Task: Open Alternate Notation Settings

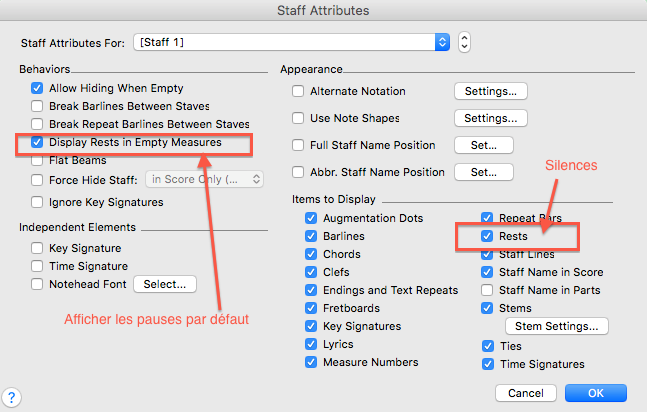Action: pos(490,91)
